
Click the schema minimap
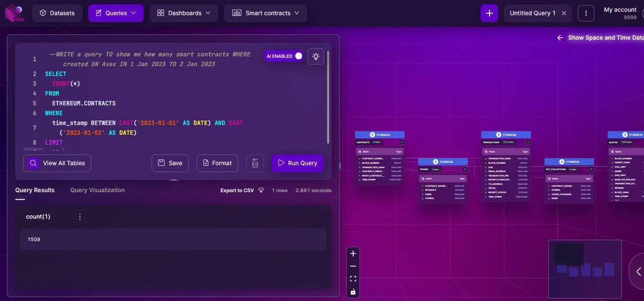click(585, 268)
